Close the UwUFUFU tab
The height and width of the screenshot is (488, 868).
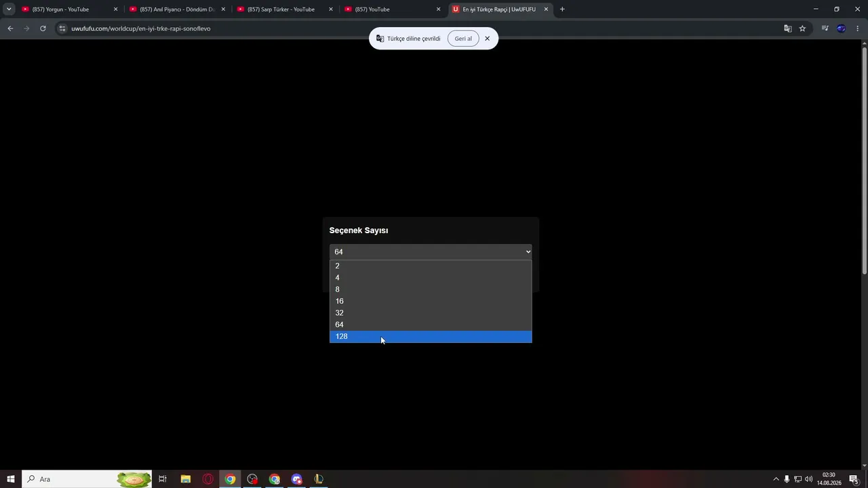click(546, 9)
